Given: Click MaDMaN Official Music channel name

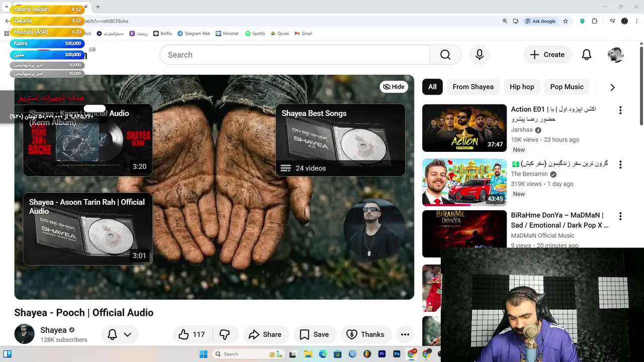Looking at the screenshot, I should pos(542,235).
